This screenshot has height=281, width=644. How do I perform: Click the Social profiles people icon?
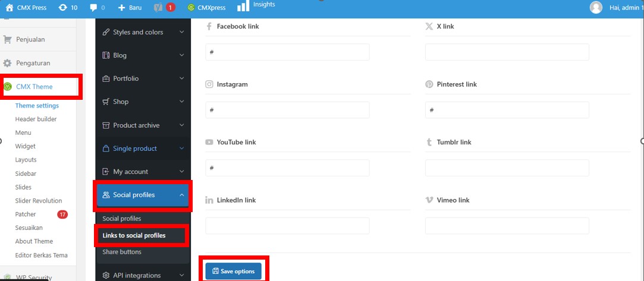point(106,195)
